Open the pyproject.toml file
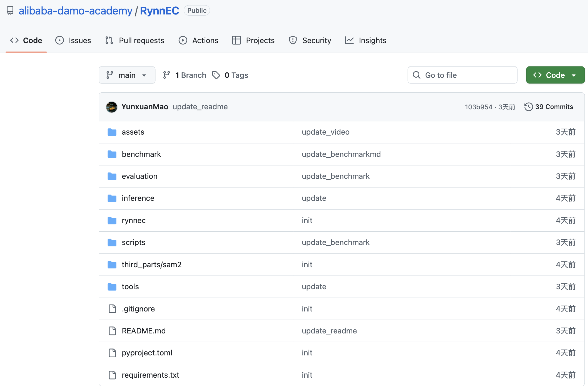 tap(147, 353)
